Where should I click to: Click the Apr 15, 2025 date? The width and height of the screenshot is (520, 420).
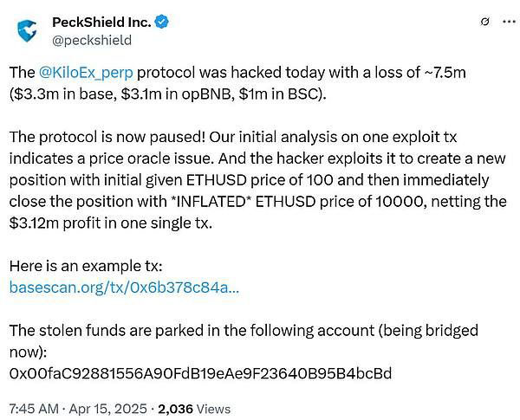point(107,409)
